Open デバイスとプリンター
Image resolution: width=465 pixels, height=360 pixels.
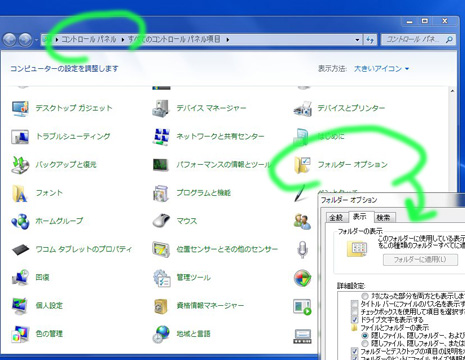339,108
